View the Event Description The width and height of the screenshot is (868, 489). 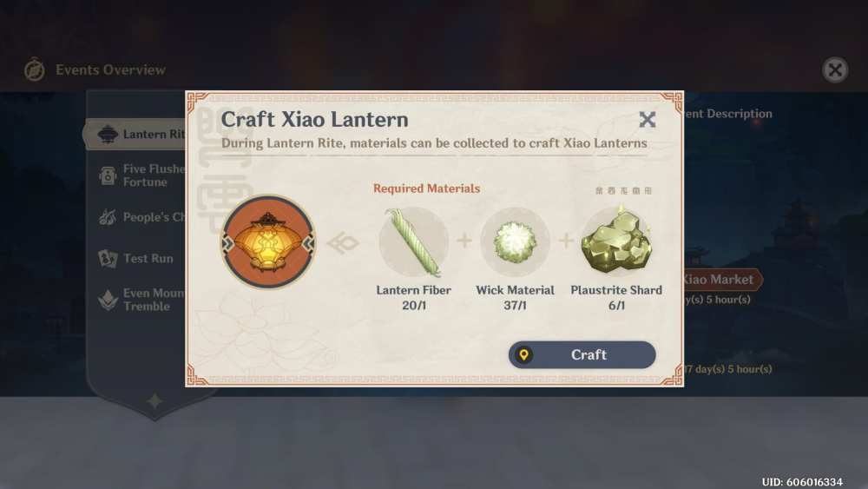pos(728,114)
